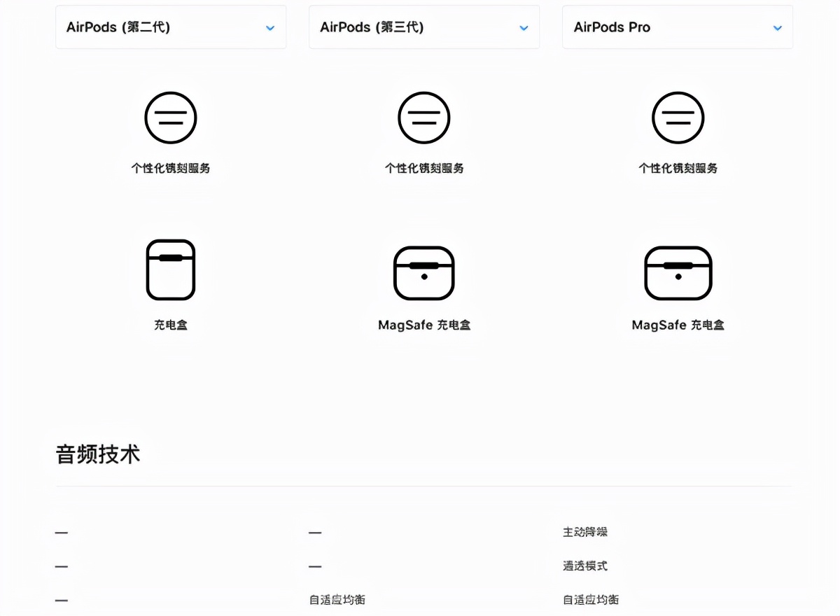This screenshot has width=840, height=616.
Task: Click the MagSafe case icon under AirPods Pro
Action: tap(678, 273)
